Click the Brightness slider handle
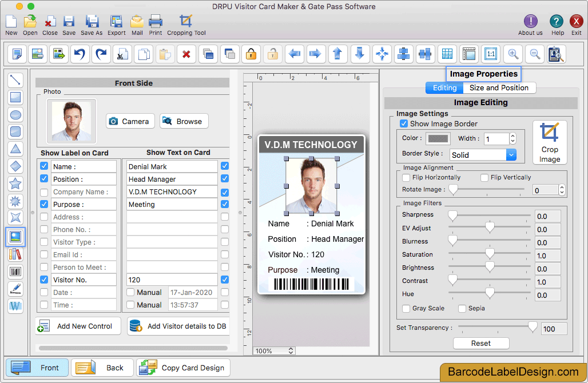Viewport: 588px width, 383px height. [x=490, y=267]
